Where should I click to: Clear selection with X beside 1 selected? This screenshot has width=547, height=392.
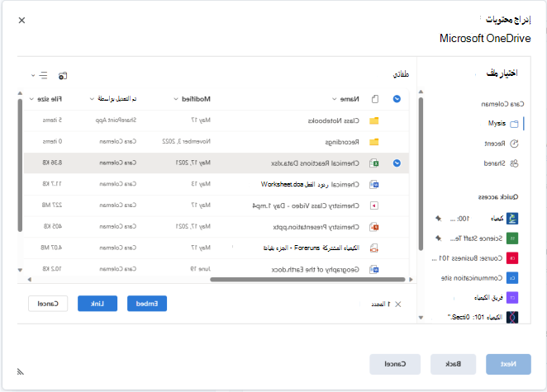point(397,305)
